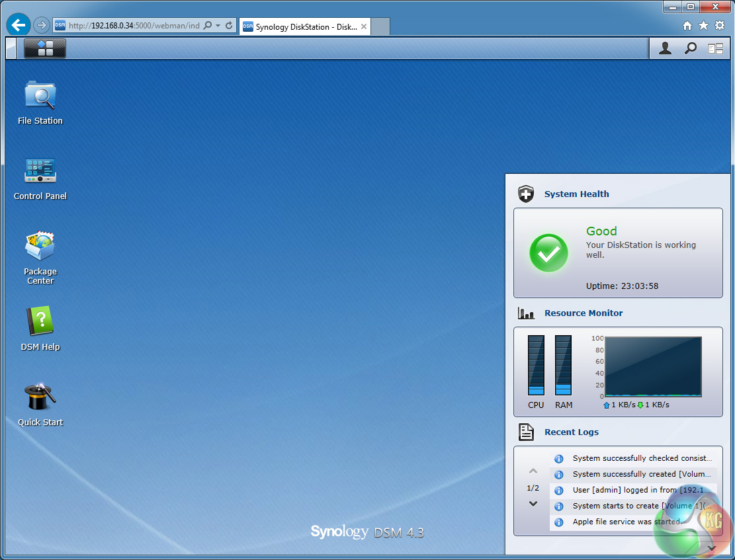Open File Station desktop icon
This screenshot has width=735, height=560.
click(x=40, y=96)
